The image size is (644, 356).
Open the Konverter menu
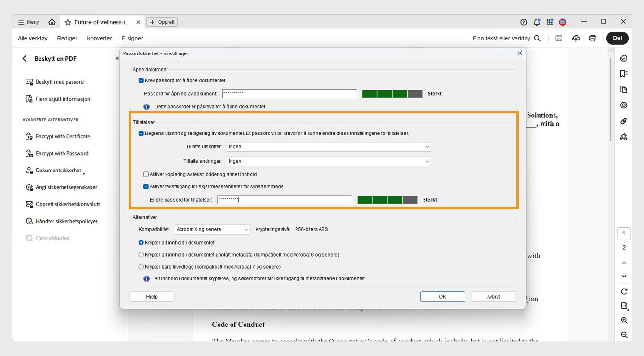point(99,39)
